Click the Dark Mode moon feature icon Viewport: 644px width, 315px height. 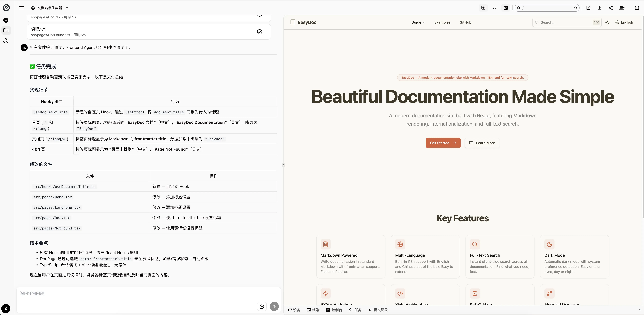coord(549,244)
